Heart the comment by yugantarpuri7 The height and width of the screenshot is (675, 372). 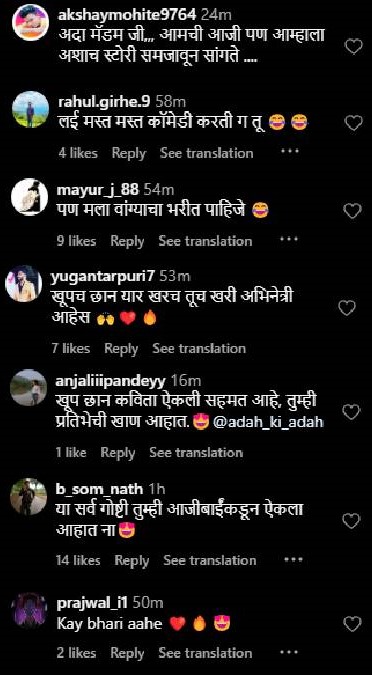click(347, 307)
